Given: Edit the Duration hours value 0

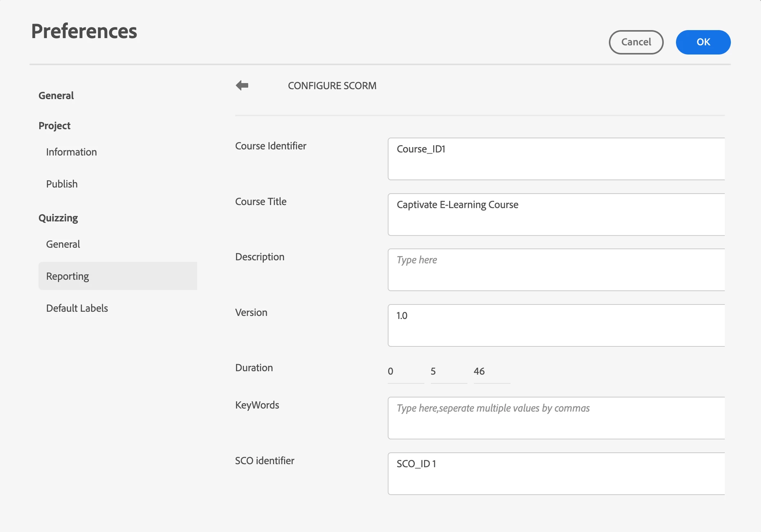Looking at the screenshot, I should [x=405, y=372].
